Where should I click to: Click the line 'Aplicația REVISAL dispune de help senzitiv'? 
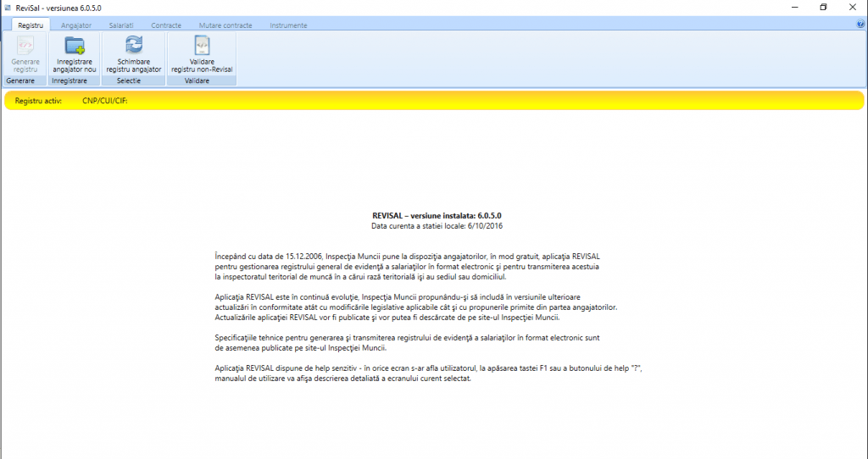click(x=428, y=368)
